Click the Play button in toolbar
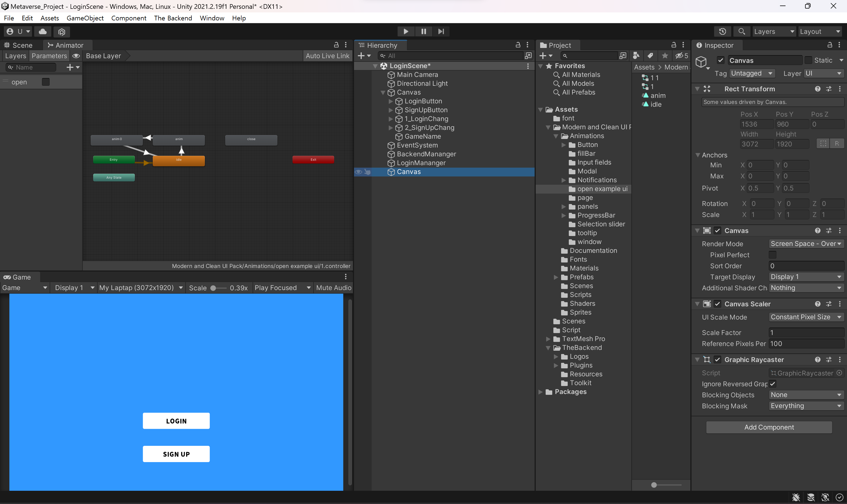 point(406,31)
